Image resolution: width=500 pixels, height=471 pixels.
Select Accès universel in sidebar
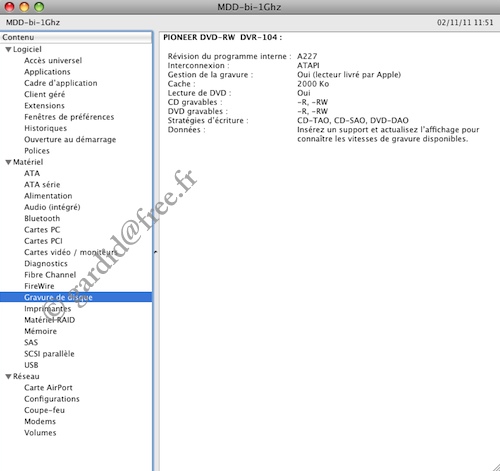click(53, 61)
